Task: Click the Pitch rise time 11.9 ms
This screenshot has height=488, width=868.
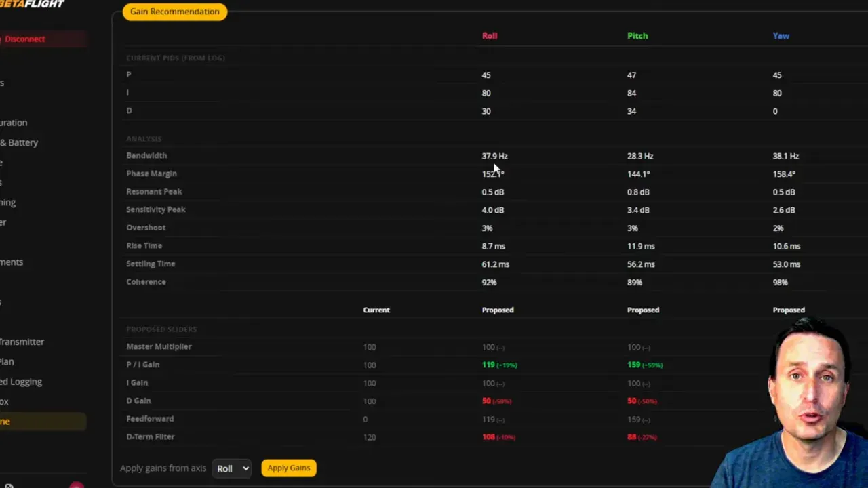Action: 641,246
